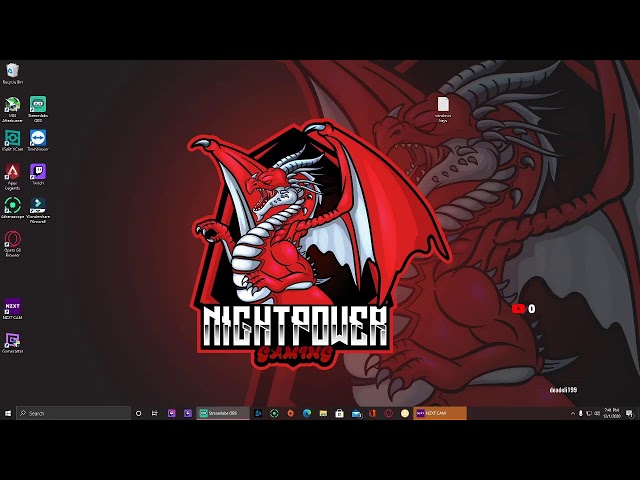Open the green circular taskbar app
This screenshot has height=480, width=640.
coord(274,413)
